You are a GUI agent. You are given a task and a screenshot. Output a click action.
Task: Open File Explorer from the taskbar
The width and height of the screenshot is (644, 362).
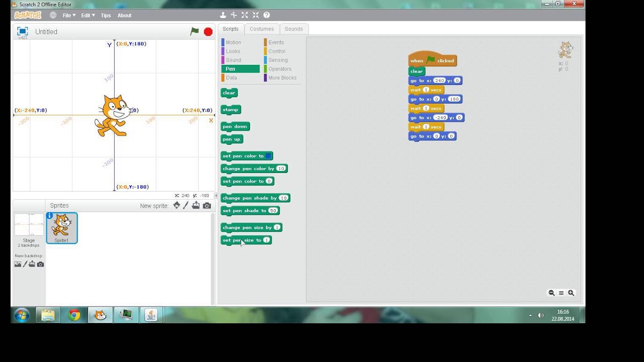pos(48,315)
